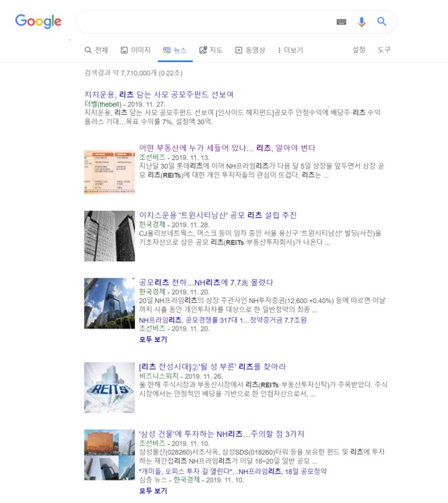Start voice search with the microphone icon
Image resolution: width=448 pixels, height=503 pixels.
coord(362,22)
